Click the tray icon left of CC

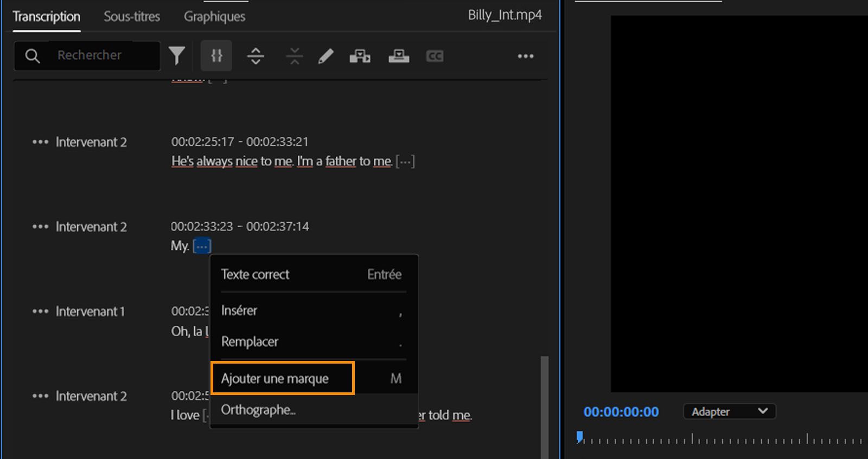(399, 56)
